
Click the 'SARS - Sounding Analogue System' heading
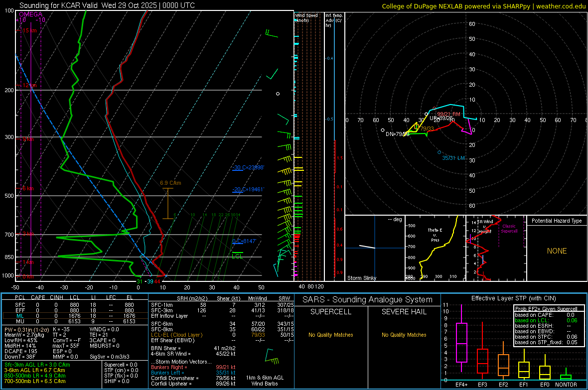pyautogui.click(x=367, y=300)
